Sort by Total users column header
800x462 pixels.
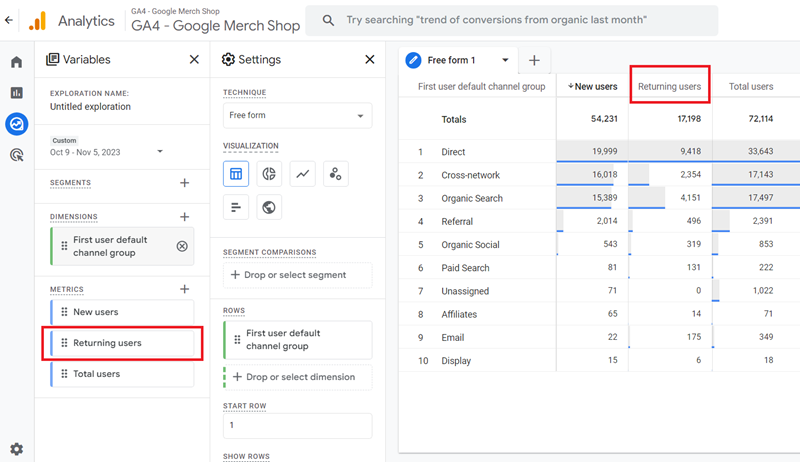pyautogui.click(x=751, y=87)
